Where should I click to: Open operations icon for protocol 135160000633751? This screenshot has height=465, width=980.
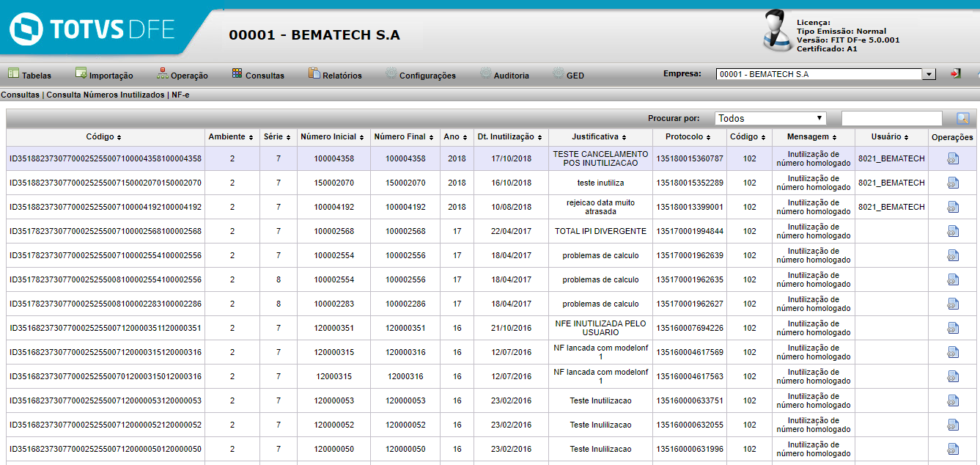pos(952,401)
